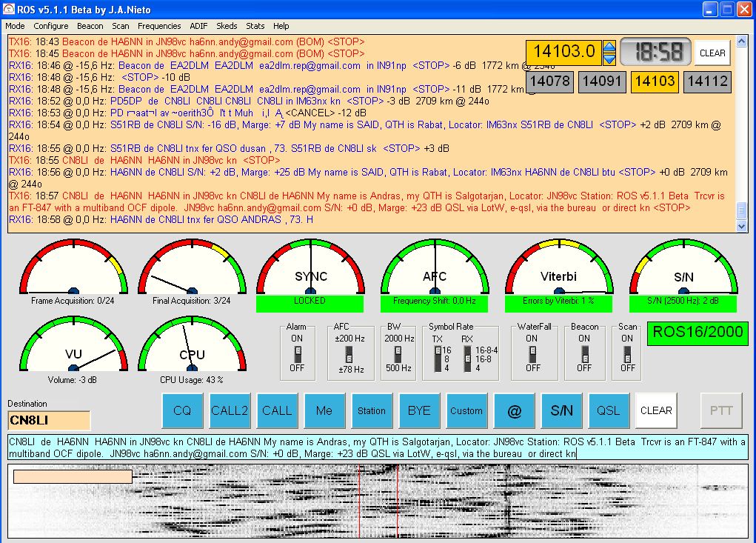Click the VU volume gauge
Screen dimensions: 756x543
73,344
